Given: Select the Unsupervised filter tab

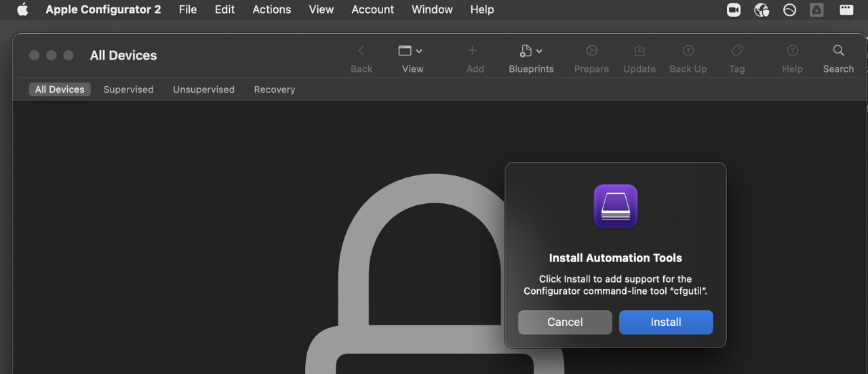Looking at the screenshot, I should (203, 89).
